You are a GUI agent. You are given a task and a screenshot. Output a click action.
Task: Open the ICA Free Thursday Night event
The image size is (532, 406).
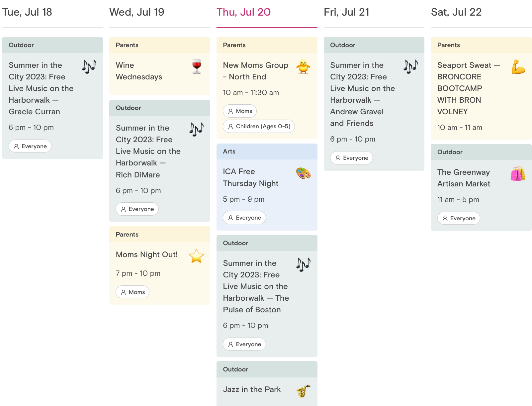pos(251,177)
